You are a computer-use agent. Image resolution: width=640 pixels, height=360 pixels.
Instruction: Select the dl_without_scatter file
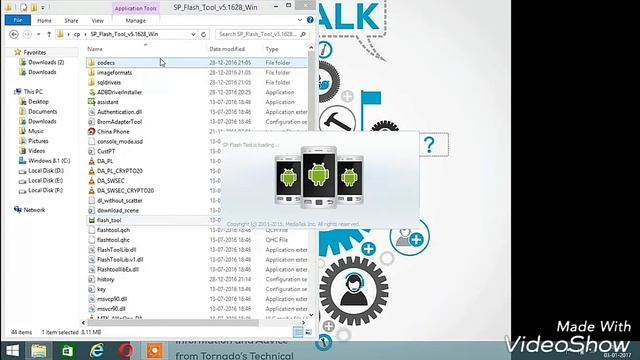pos(120,200)
